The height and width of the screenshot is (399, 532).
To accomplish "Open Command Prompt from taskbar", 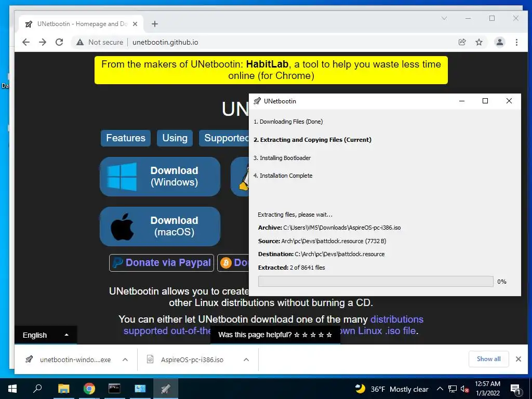I will [x=114, y=389].
